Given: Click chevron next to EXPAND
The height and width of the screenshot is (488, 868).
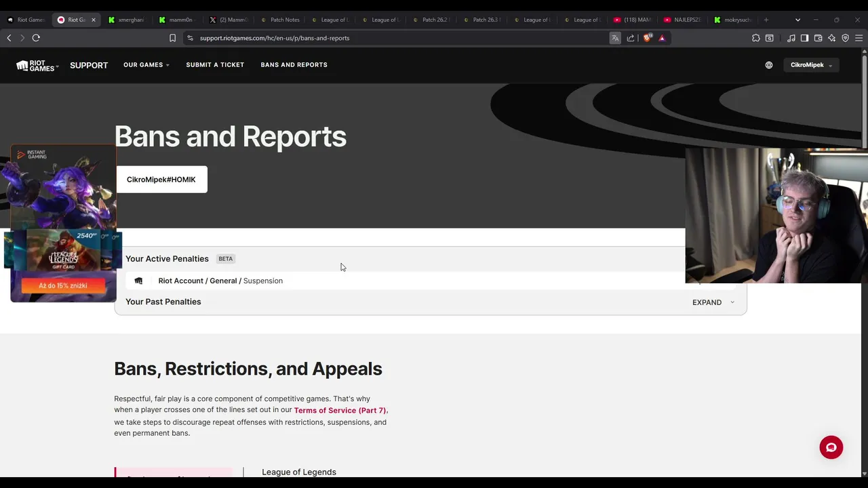Looking at the screenshot, I should [732, 302].
